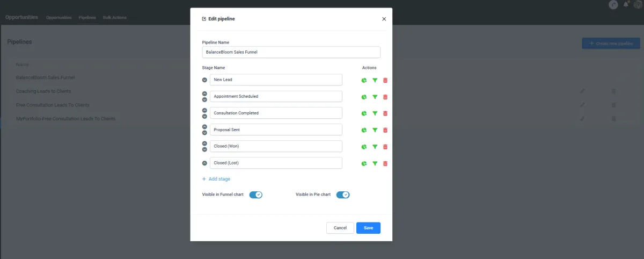This screenshot has height=259, width=644.
Task: Select MyPortfolio-Free Consultation Leads To Clients row
Action: [x=322, y=118]
